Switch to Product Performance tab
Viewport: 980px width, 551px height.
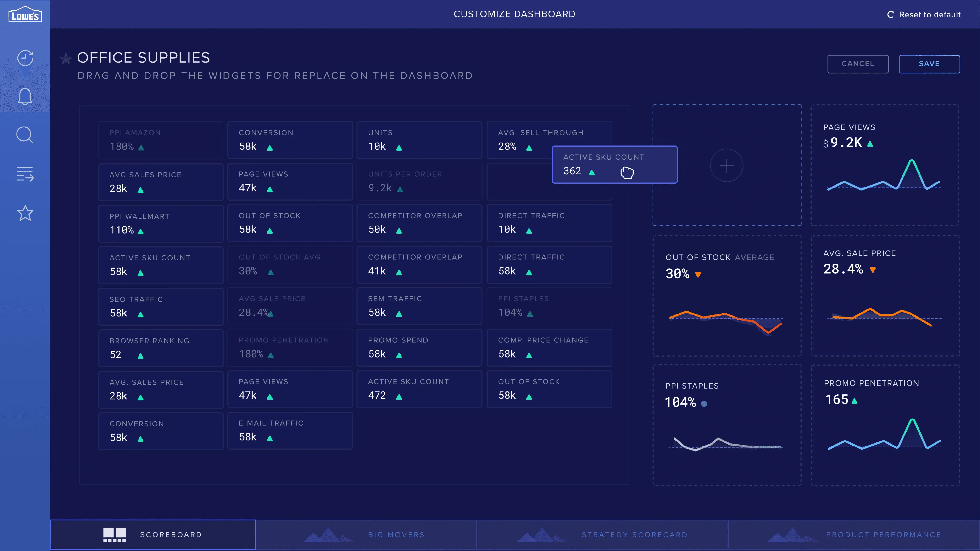coord(854,535)
